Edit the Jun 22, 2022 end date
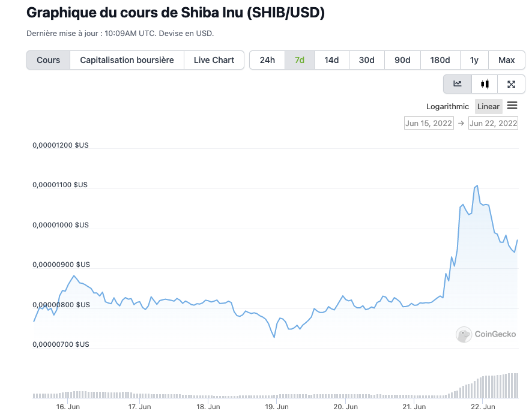Image resolution: width=532 pixels, height=417 pixels. (x=493, y=123)
